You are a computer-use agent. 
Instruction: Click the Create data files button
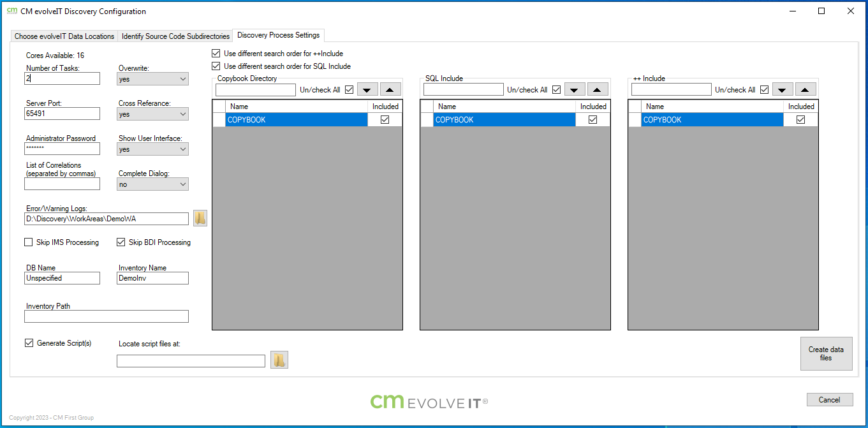pyautogui.click(x=826, y=353)
